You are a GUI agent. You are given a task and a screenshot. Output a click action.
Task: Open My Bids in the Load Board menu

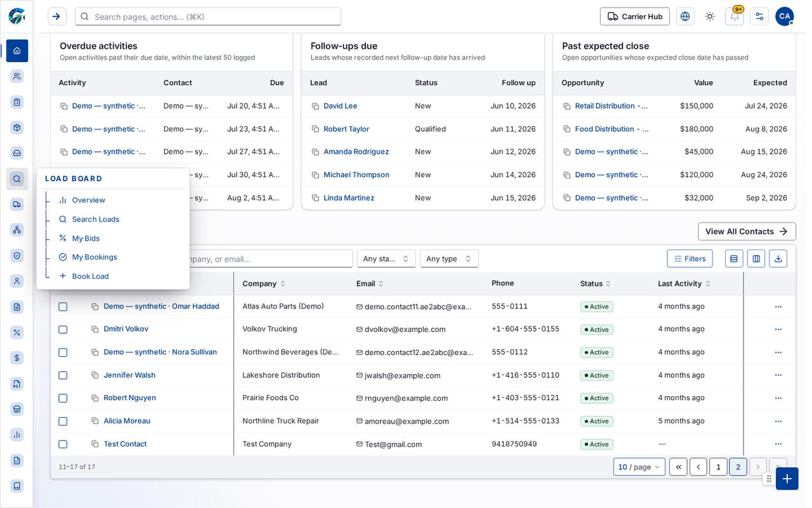pos(86,238)
